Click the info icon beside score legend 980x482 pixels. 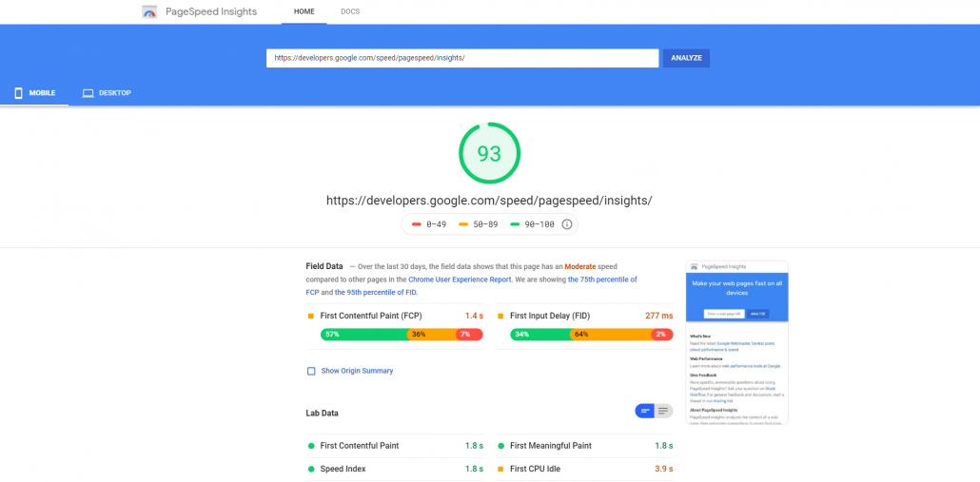[x=567, y=224]
